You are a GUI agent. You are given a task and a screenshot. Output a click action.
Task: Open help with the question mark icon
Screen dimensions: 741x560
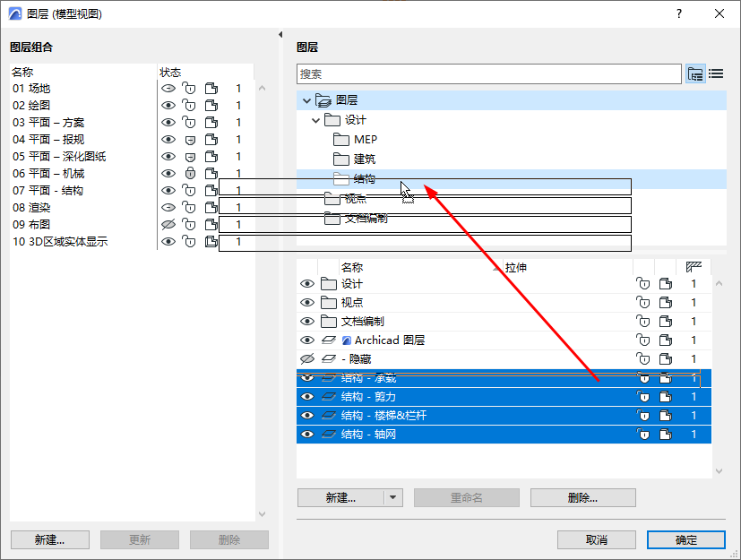click(679, 13)
